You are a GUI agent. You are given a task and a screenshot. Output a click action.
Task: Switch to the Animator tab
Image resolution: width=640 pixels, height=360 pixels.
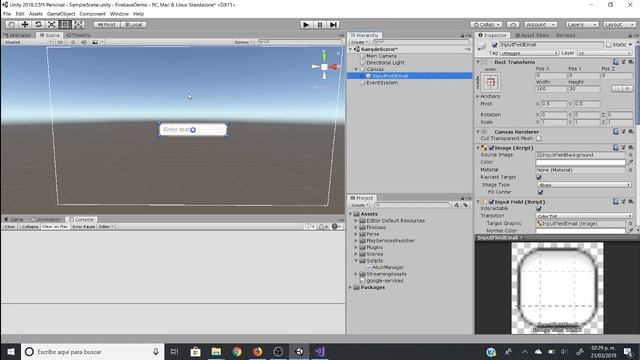18,36
